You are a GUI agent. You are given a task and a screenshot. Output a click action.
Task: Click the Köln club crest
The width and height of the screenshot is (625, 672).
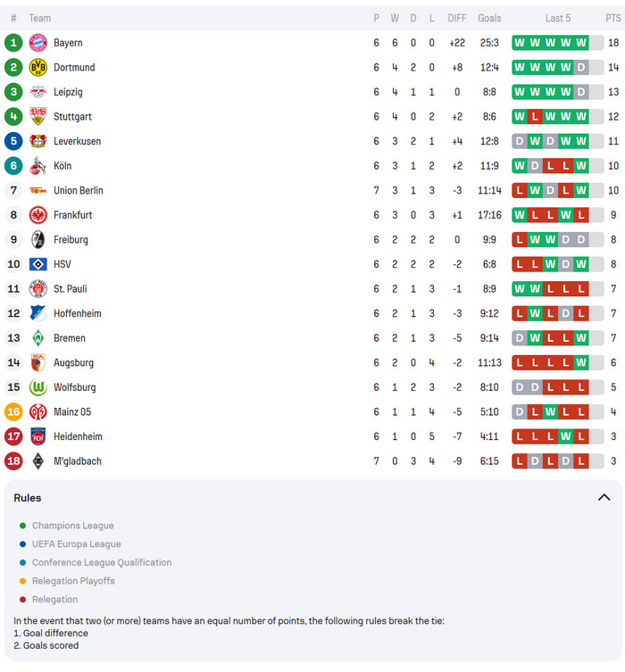(38, 166)
